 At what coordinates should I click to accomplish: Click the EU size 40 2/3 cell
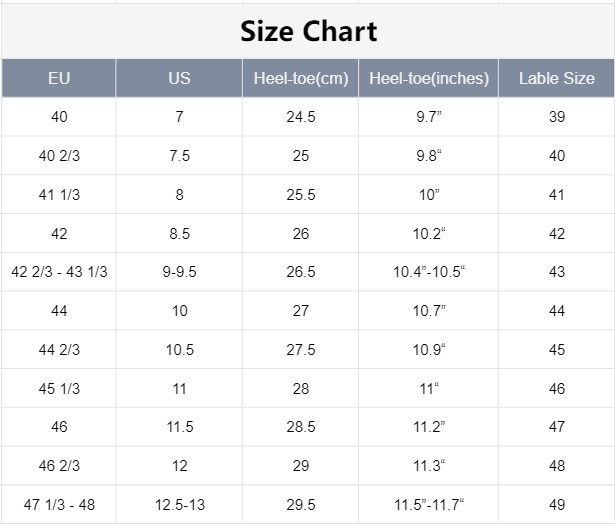click(x=59, y=156)
